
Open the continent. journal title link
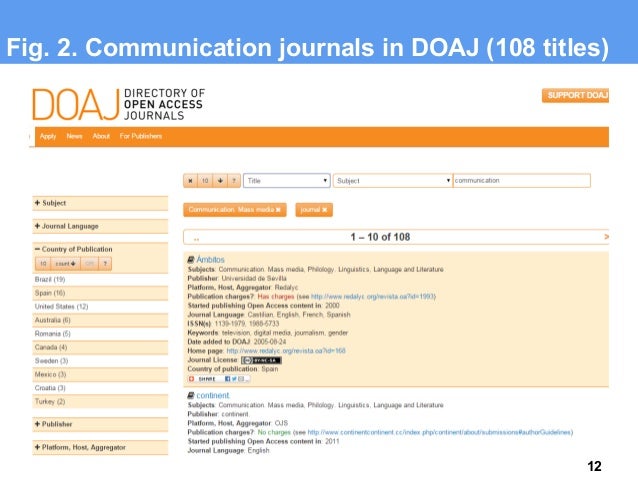(x=213, y=396)
